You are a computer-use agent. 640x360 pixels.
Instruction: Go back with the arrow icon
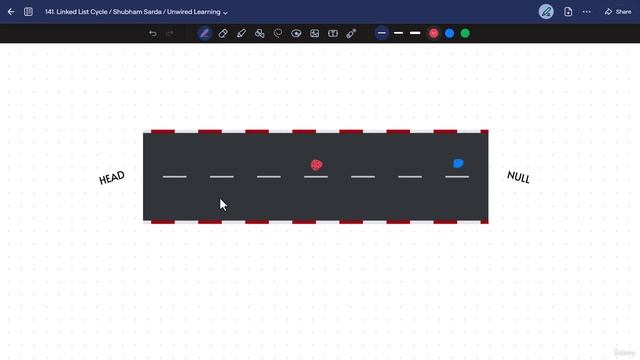click(x=11, y=12)
